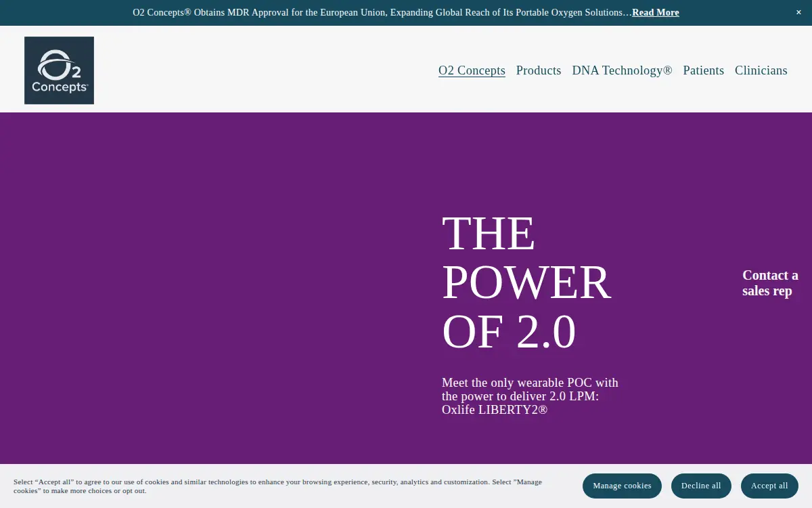Go to DNA Technology® page
The image size is (812, 508).
[622, 70]
